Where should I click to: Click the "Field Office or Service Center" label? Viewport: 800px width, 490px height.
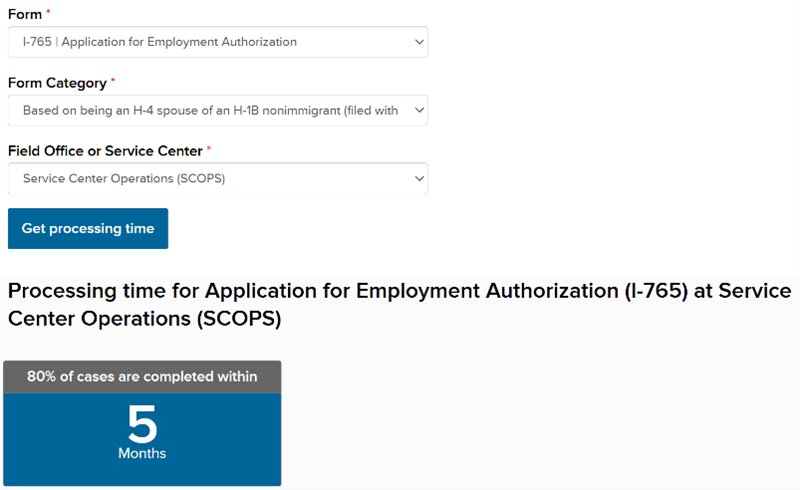tap(104, 151)
